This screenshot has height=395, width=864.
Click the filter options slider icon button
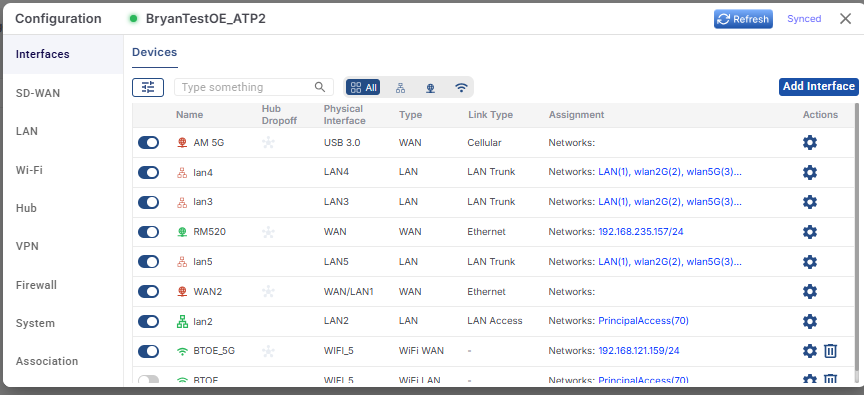click(x=148, y=87)
